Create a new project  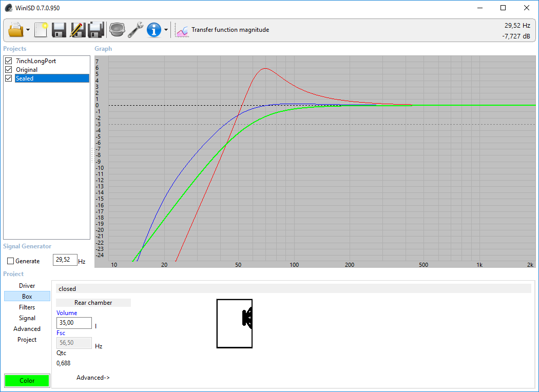[x=41, y=30]
